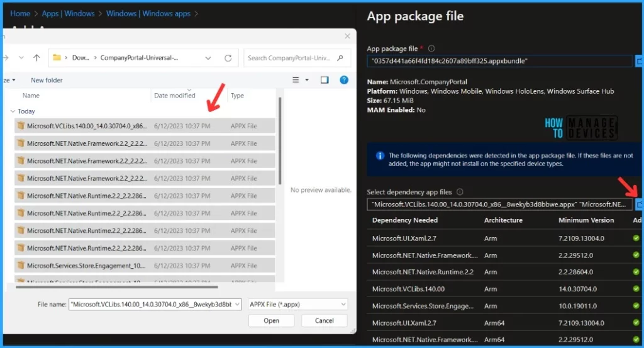644x348 pixels.
Task: Click the folder icon in the address bar
Action: [57, 57]
